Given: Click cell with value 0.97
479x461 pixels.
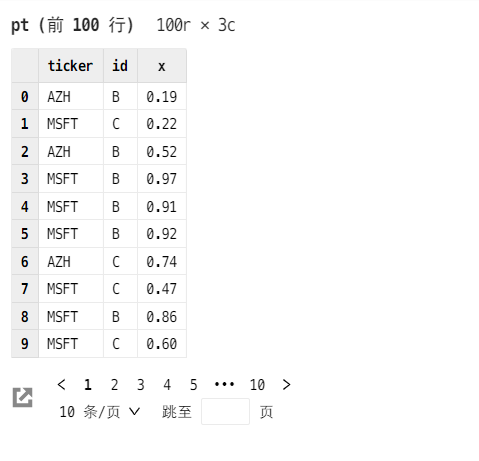Looking at the screenshot, I should [162, 179].
